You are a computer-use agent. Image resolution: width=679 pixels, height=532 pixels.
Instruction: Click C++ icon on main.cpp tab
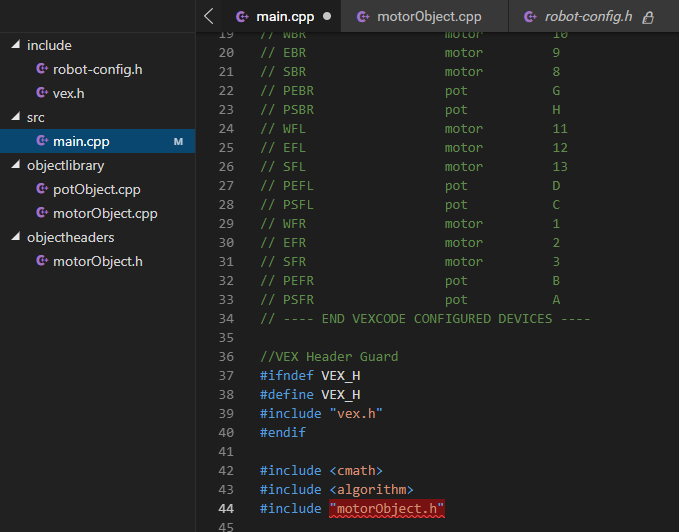click(242, 16)
